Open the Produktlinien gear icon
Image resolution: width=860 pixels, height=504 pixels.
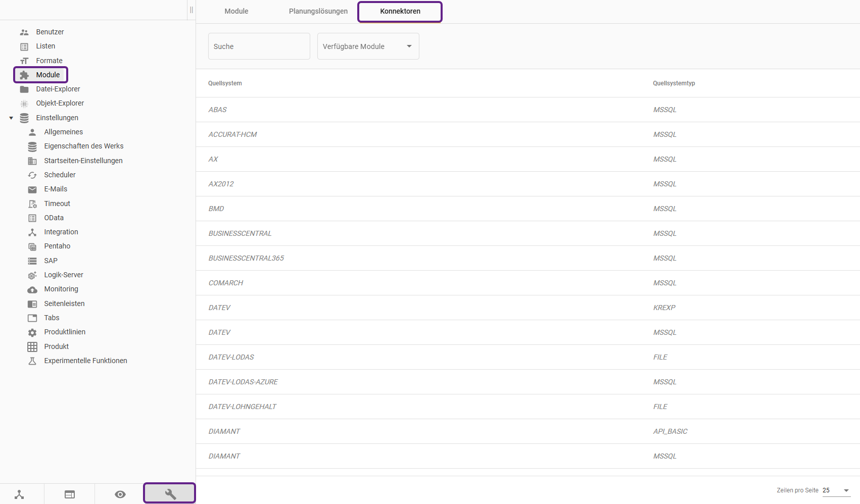(x=32, y=332)
